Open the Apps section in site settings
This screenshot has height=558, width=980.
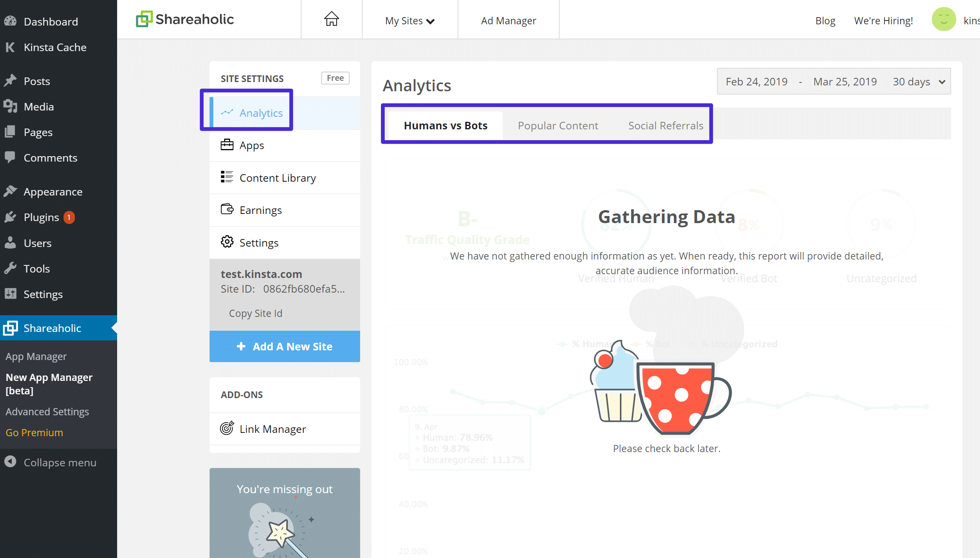point(252,145)
